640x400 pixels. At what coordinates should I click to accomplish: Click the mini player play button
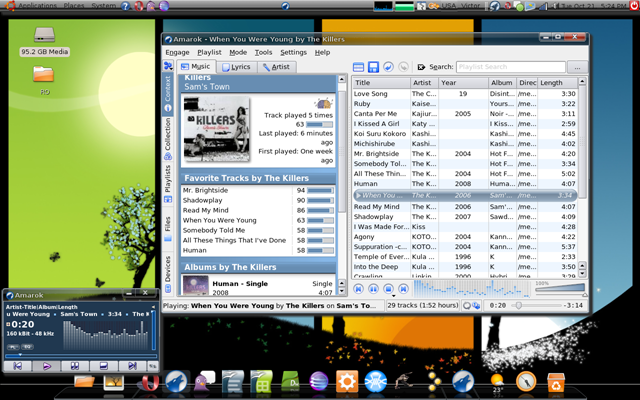[x=47, y=366]
